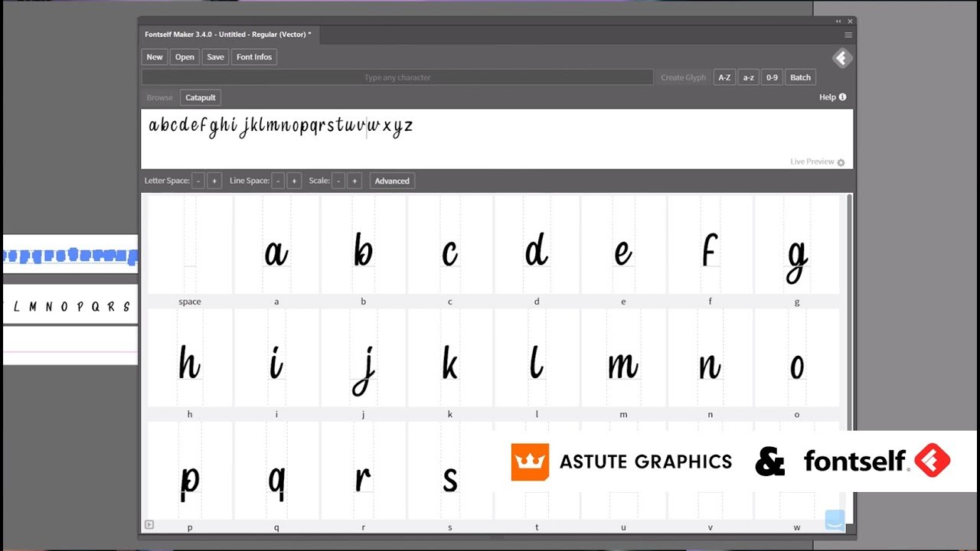Select the glyph 'b' cell
980x551 pixels.
click(363, 245)
